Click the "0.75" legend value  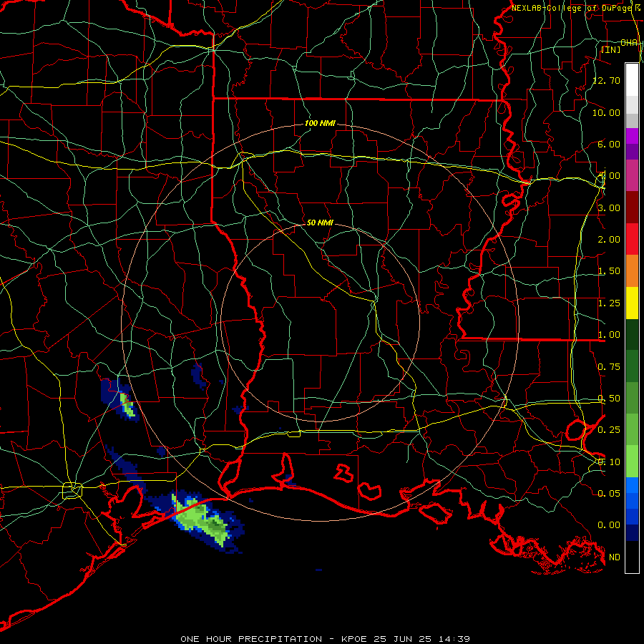point(609,367)
